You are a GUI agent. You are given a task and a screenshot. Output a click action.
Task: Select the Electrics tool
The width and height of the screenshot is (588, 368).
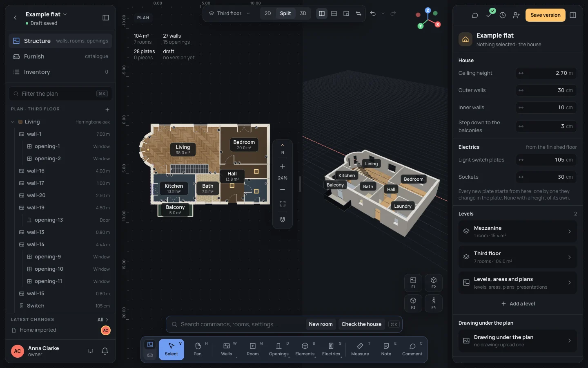point(331,349)
